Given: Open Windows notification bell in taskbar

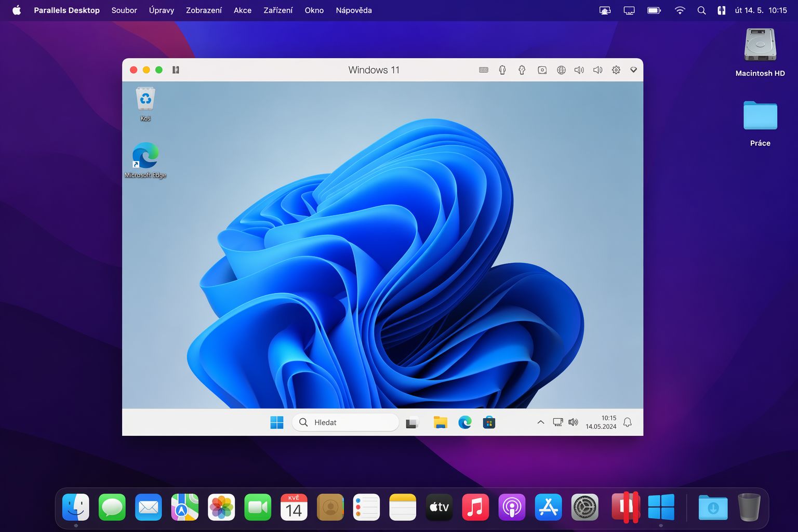Looking at the screenshot, I should click(628, 422).
